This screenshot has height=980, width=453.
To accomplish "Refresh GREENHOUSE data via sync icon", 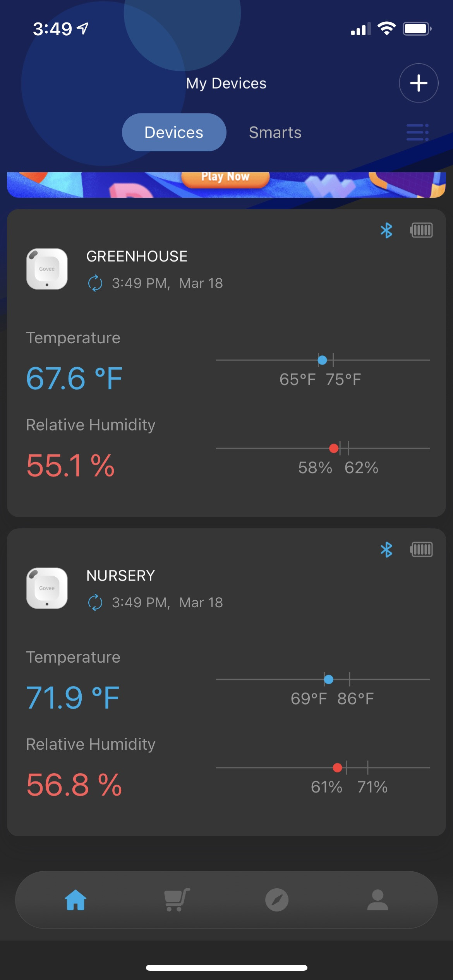I will tap(95, 283).
